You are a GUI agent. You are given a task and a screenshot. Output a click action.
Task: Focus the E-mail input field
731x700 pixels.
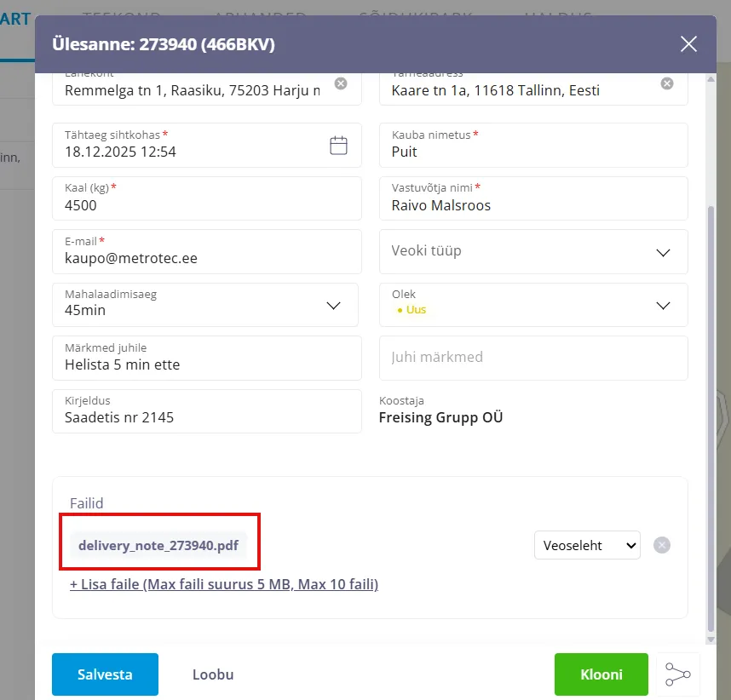pos(206,258)
